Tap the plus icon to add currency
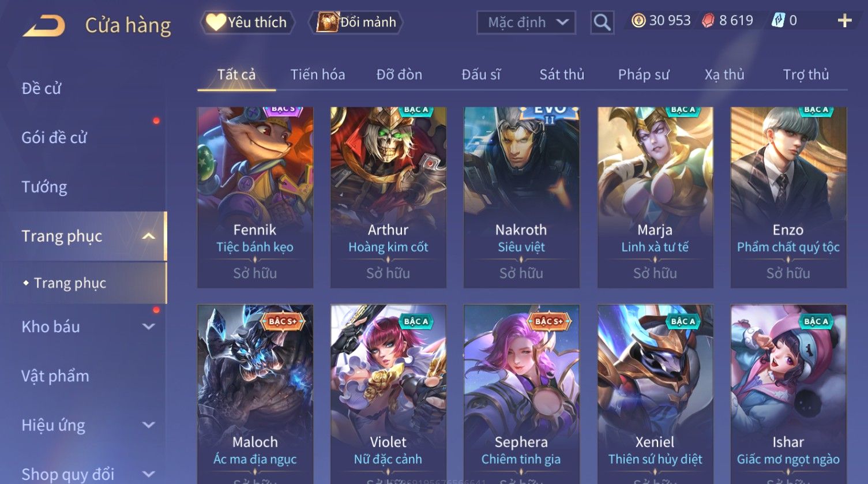868x484 pixels. point(844,21)
